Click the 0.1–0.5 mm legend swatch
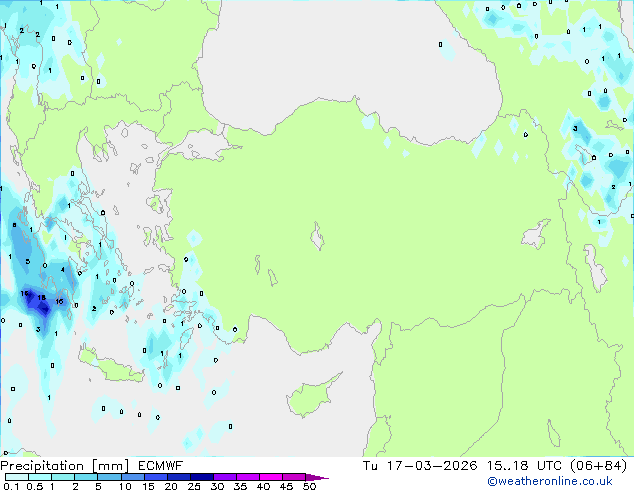The height and width of the screenshot is (490, 634). pos(17,477)
